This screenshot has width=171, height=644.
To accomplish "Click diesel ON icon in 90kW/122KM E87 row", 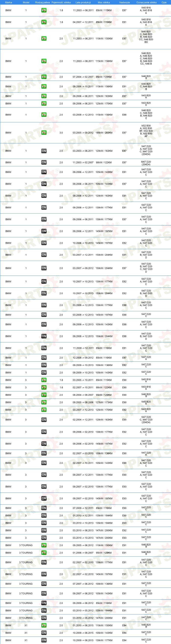I will (x=44, y=162).
